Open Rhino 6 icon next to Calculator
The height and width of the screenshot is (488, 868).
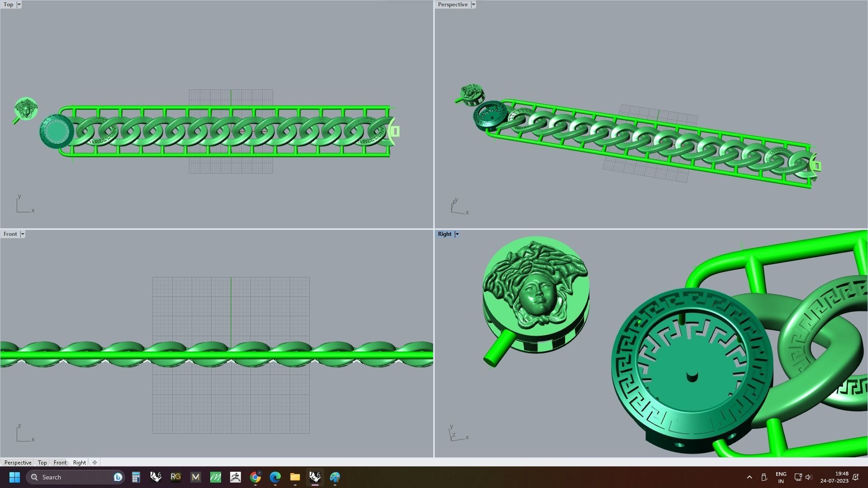[x=156, y=477]
